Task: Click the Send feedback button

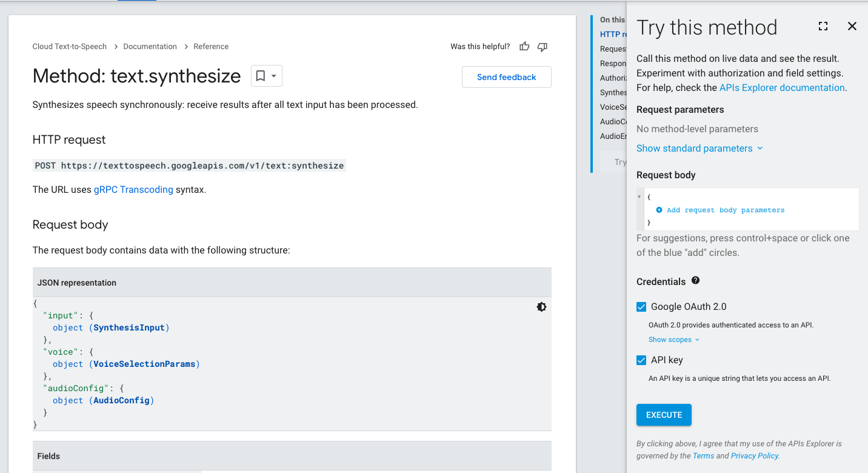Action: click(507, 77)
